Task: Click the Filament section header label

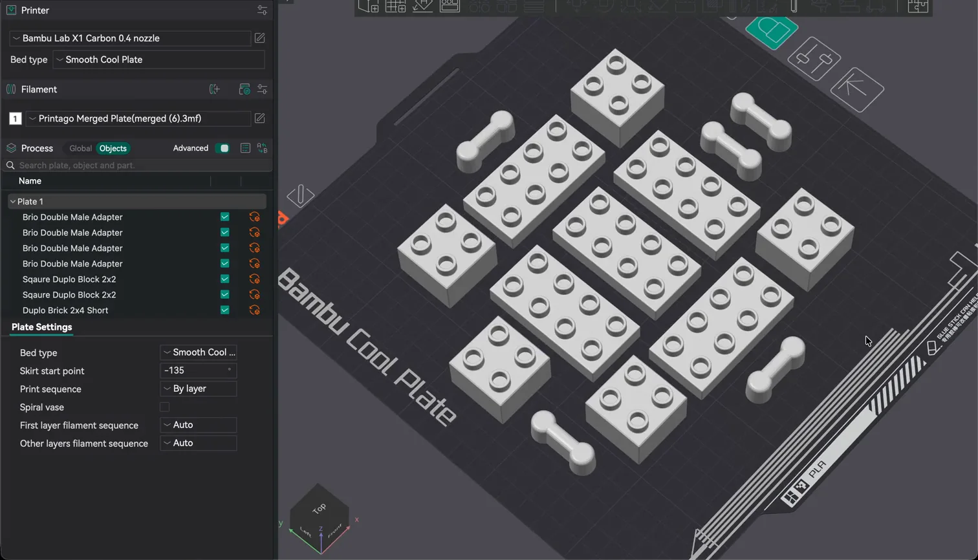Action: (39, 89)
